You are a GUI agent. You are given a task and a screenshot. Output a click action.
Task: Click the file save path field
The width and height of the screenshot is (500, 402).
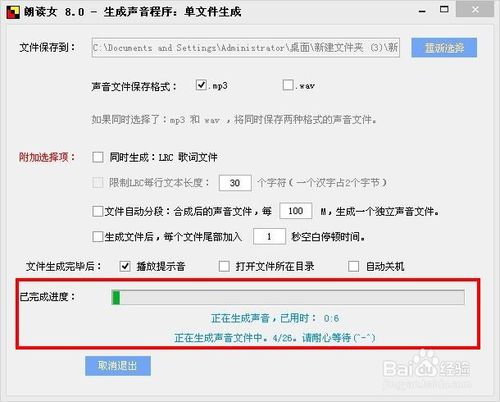point(246,48)
